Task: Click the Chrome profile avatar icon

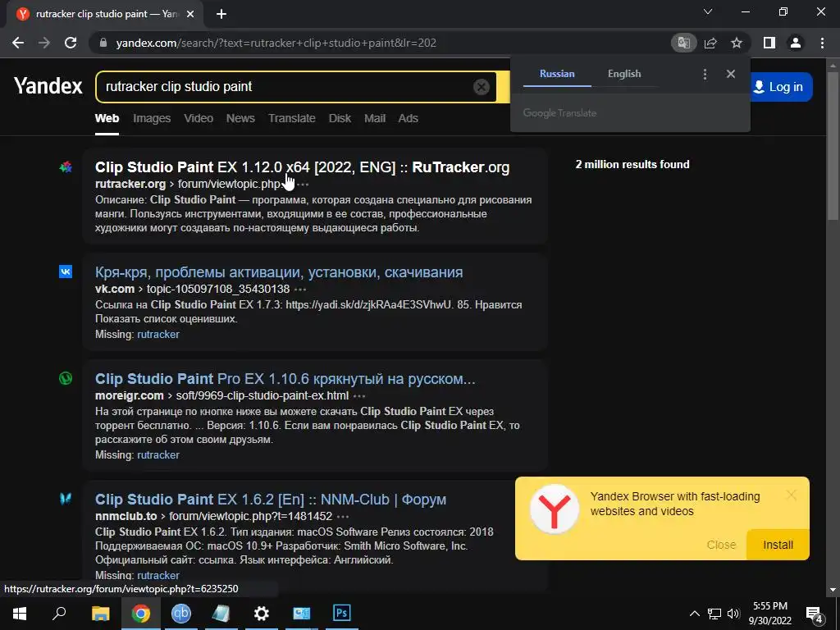Action: tap(796, 43)
